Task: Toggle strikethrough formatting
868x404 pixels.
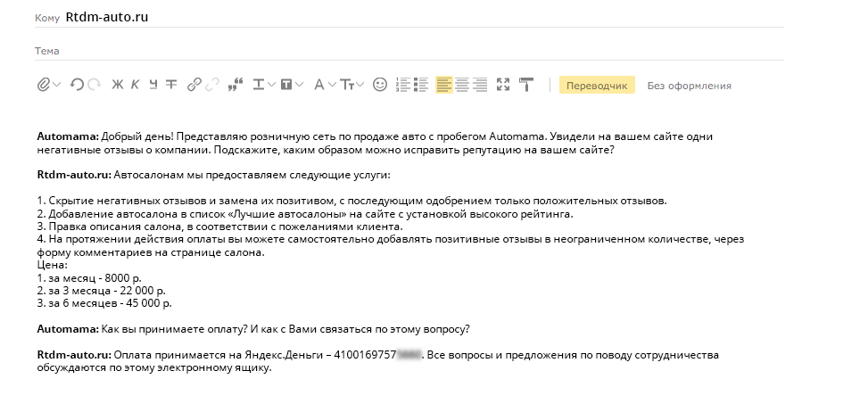Action: coord(171,85)
